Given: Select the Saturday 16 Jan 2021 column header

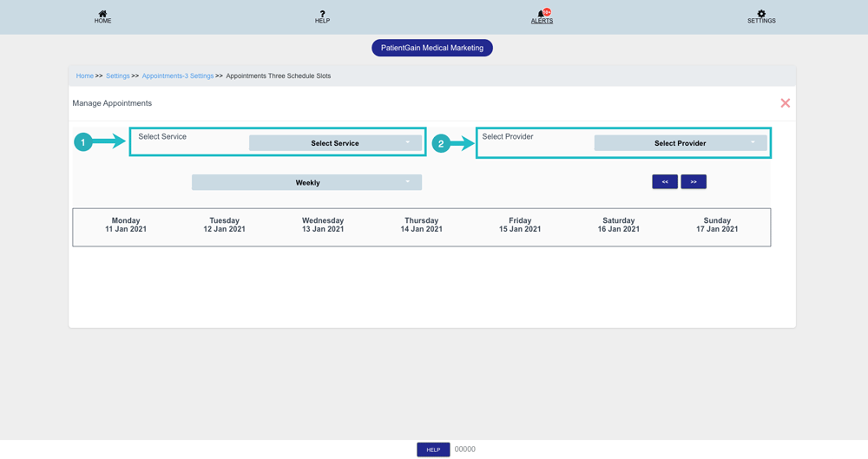Looking at the screenshot, I should [618, 225].
